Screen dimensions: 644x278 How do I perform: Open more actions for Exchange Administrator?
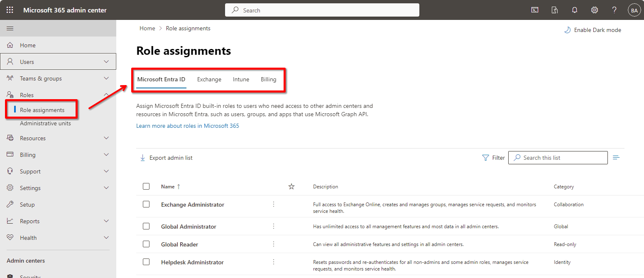(x=274, y=204)
